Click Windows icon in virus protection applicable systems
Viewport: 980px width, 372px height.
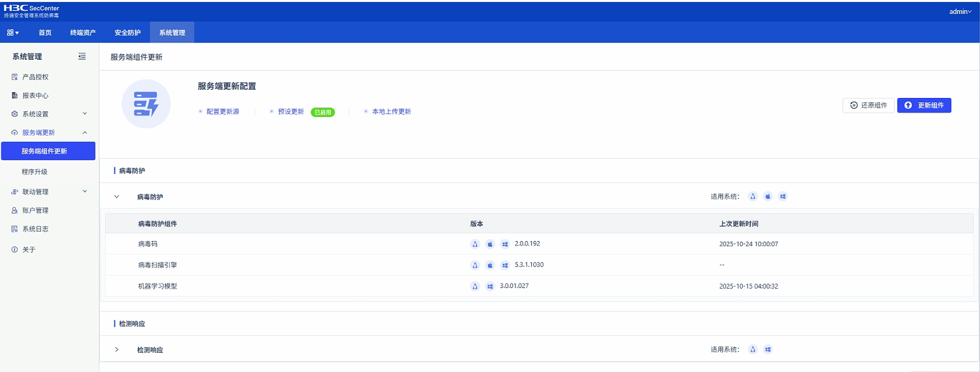[783, 196]
